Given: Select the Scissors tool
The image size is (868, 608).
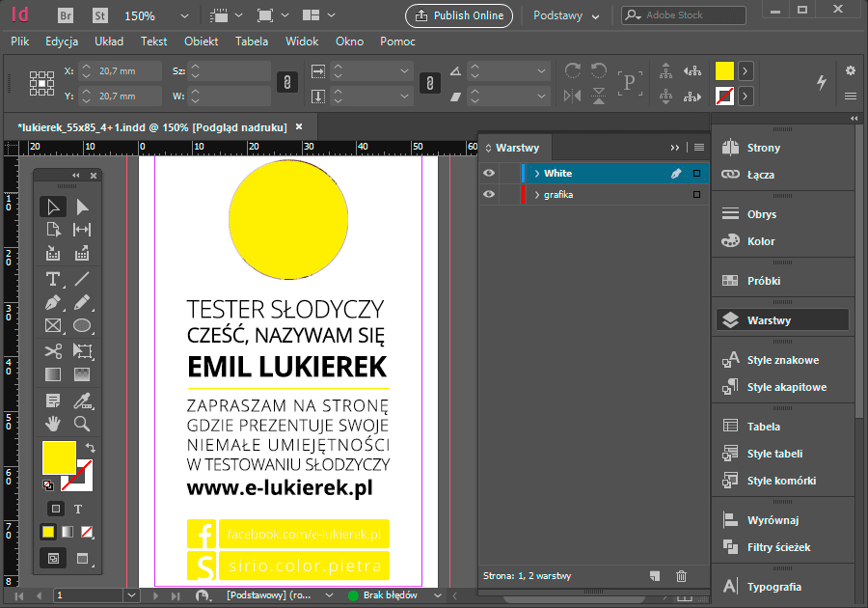Looking at the screenshot, I should coord(53,350).
